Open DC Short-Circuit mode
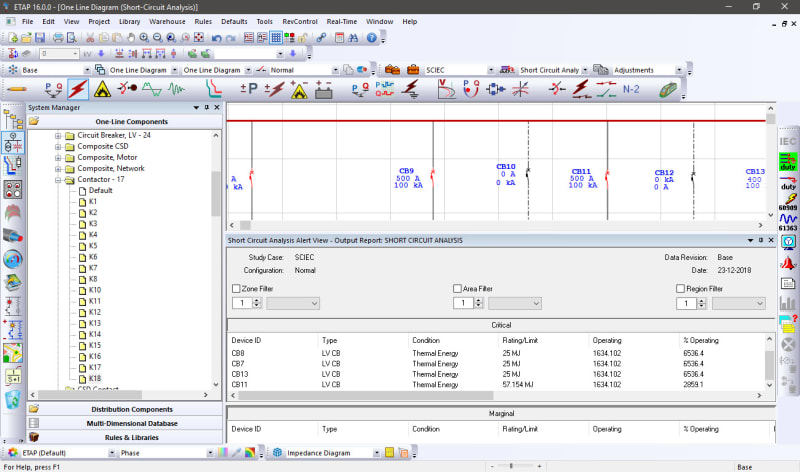This screenshot has height=472, width=800. [274, 89]
